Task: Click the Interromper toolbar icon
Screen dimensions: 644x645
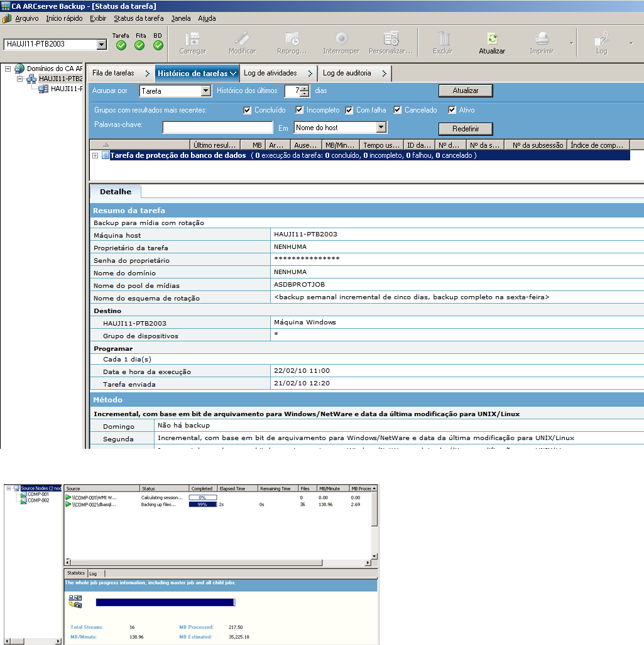Action: tap(341, 39)
